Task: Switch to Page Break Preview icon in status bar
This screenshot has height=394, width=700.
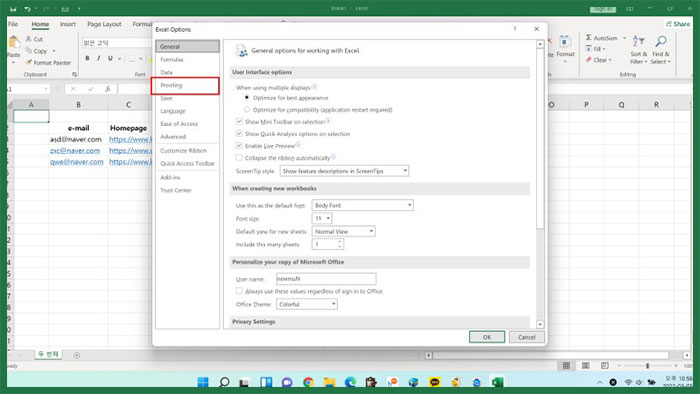Action: pos(604,365)
